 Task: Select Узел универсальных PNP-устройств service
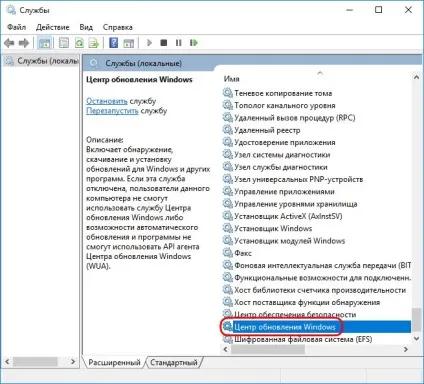tap(298, 180)
